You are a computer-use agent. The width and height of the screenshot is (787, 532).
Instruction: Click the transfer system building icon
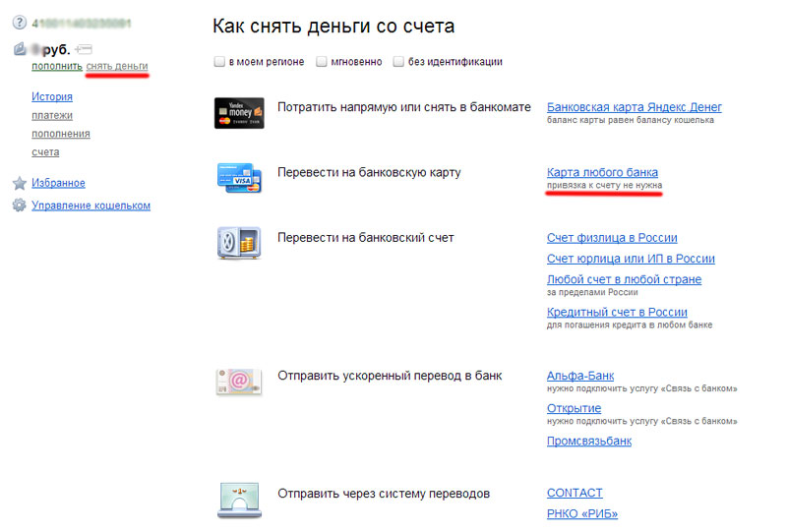[x=239, y=500]
